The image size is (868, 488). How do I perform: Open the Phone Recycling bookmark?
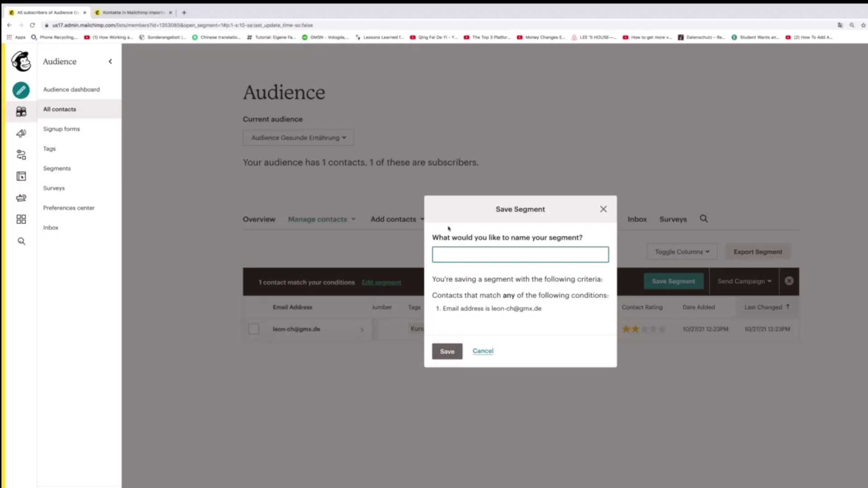point(54,38)
